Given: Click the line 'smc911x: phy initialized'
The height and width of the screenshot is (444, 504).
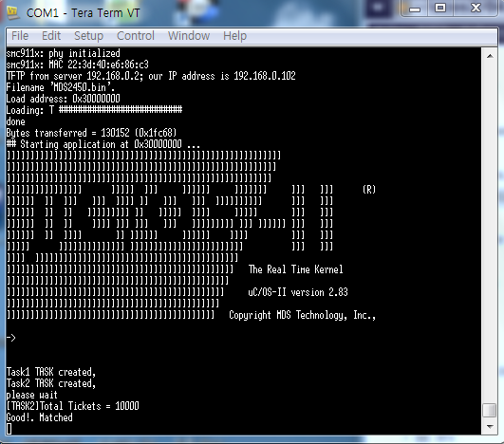Looking at the screenshot, I should click(x=64, y=53).
